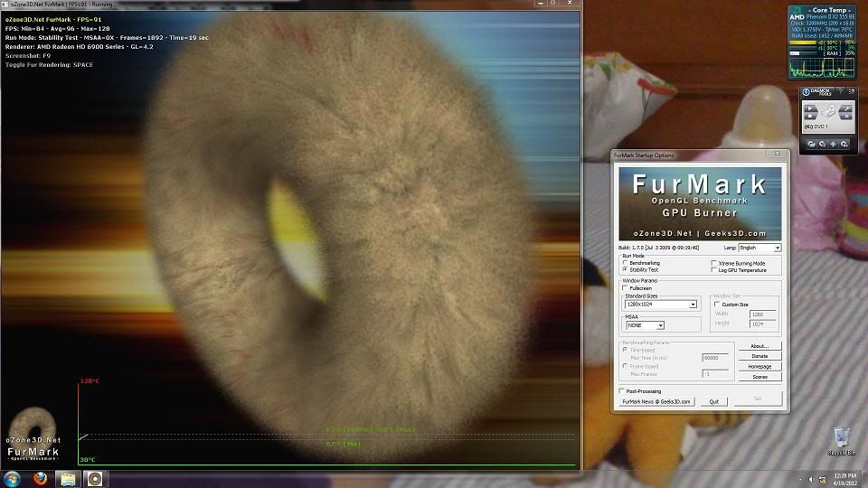Open the taskbar clock showing 12:28 PM
This screenshot has height=488, width=868.
(844, 479)
